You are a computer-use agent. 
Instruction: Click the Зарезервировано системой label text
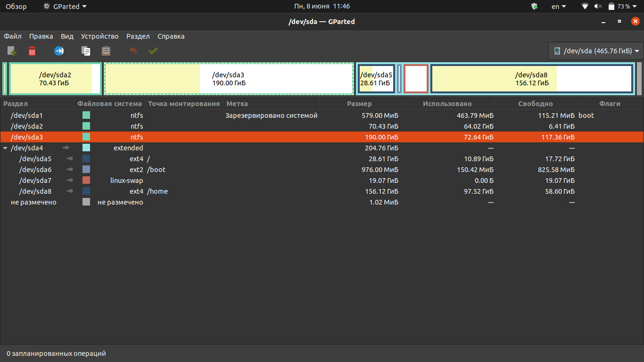(x=272, y=115)
